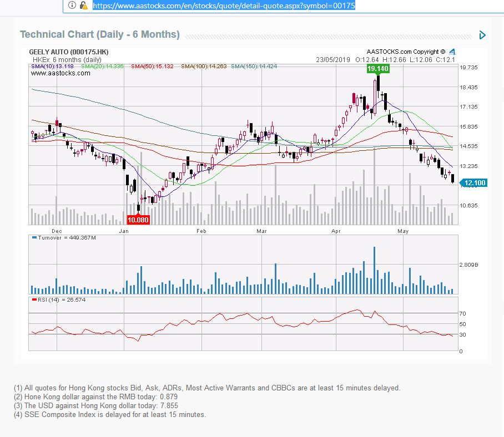This screenshot has width=504, height=437.
Task: Click the SMA(10) legend label
Action: (x=52, y=67)
